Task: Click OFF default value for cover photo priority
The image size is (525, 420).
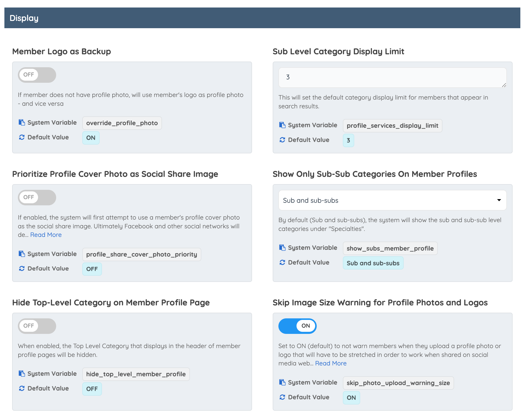Action: click(92, 269)
